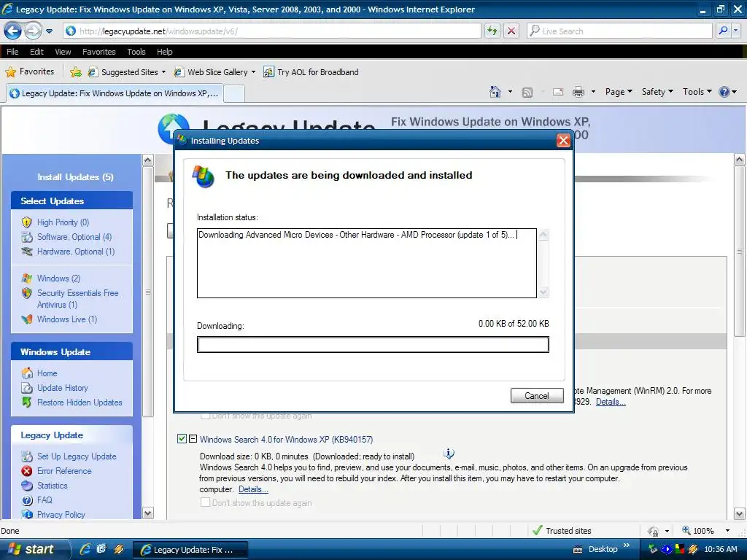Click the search magnifier button

723,31
